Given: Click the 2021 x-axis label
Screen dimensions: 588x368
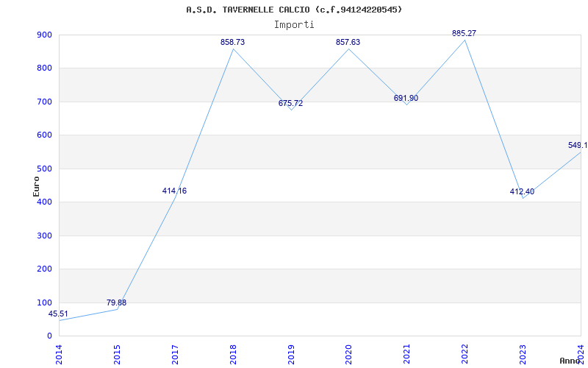Looking at the screenshot, I should [407, 354].
